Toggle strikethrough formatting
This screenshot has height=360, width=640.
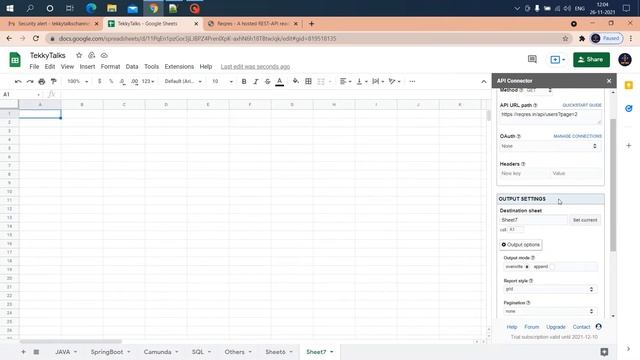(267, 82)
